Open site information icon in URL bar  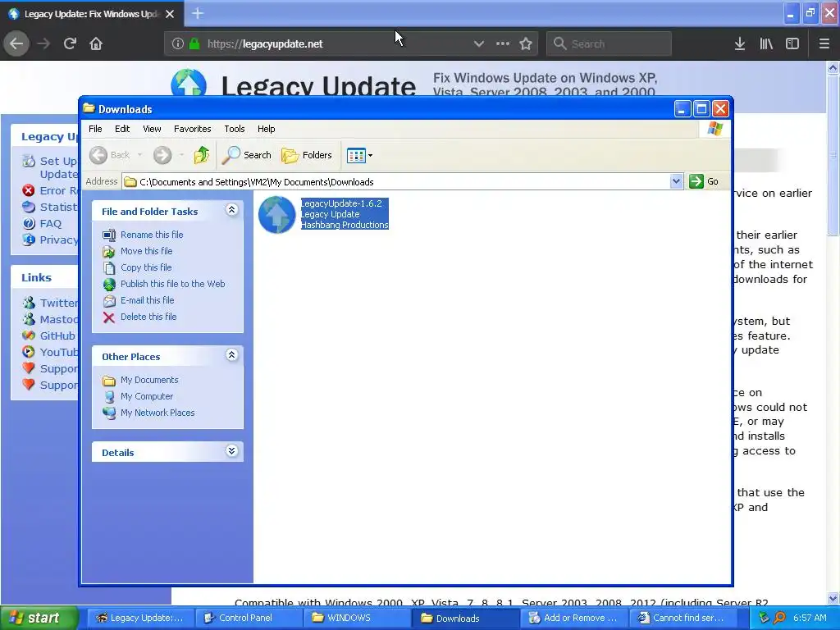click(178, 44)
